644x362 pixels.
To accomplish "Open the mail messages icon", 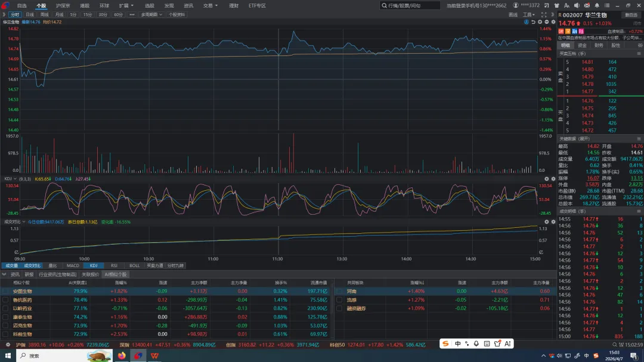I will click(587, 5).
